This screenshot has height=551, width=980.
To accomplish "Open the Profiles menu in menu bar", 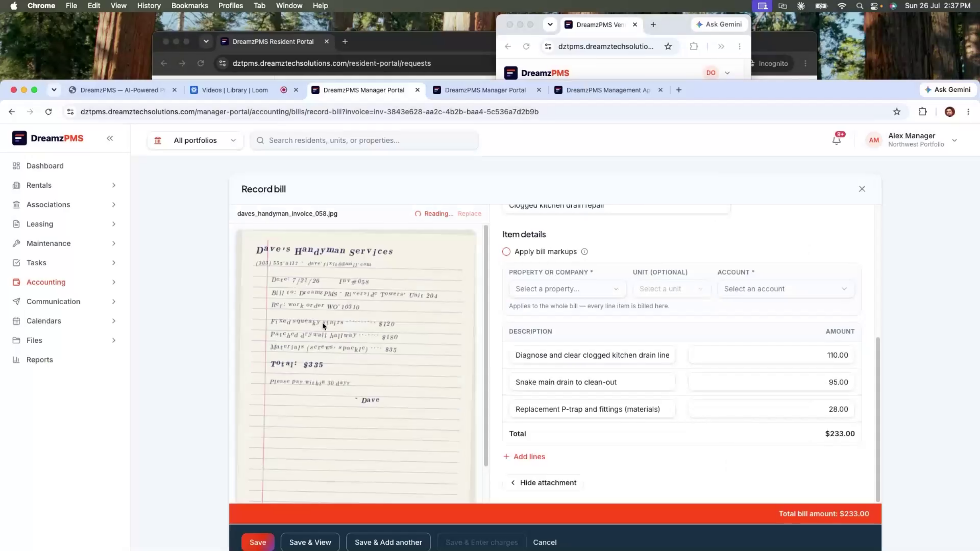I will coord(230,6).
